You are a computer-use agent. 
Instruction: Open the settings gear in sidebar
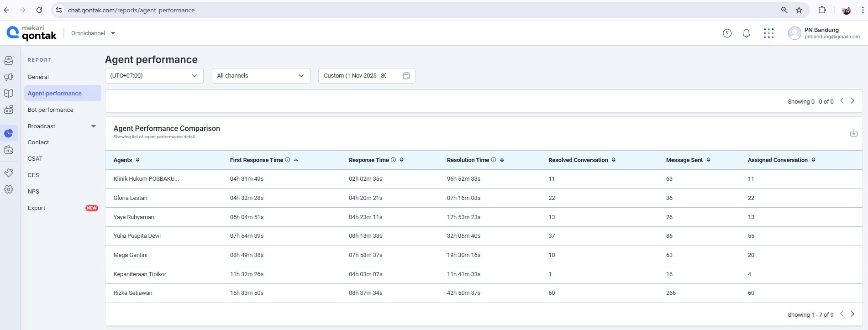coord(9,189)
